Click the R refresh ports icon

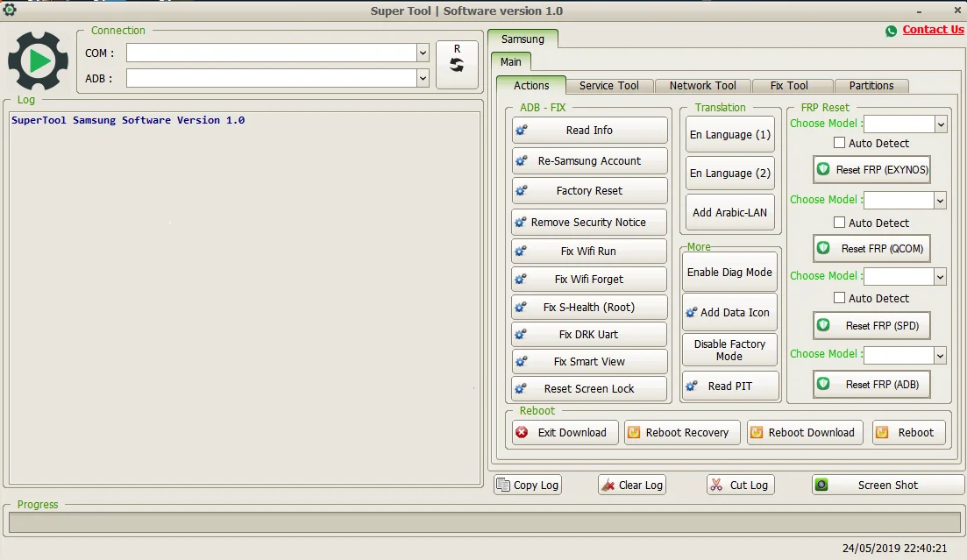[x=457, y=64]
